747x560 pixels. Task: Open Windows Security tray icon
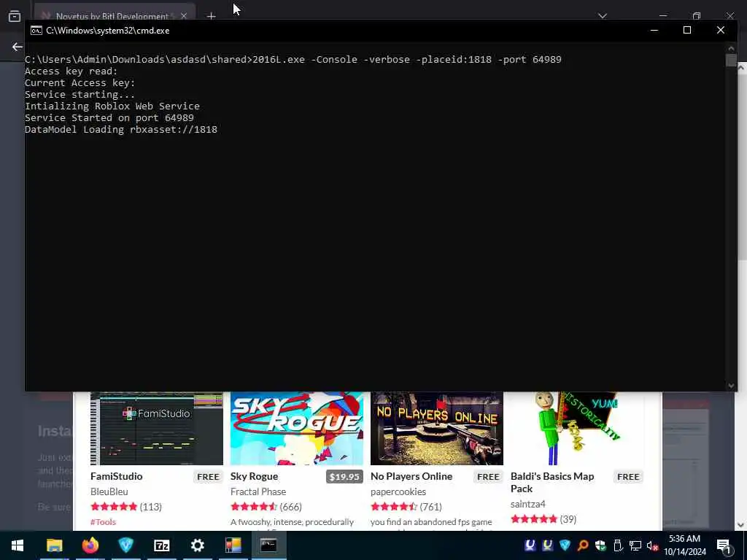[600, 545]
